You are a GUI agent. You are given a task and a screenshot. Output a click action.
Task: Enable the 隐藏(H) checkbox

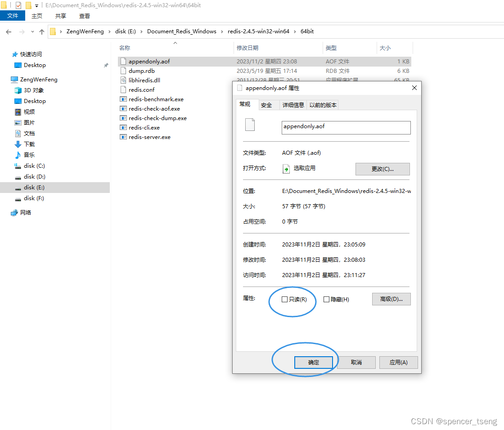point(326,299)
